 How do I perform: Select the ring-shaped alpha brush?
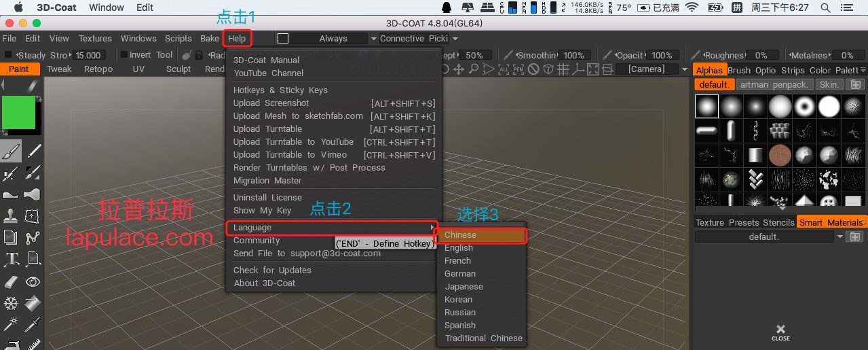[805, 106]
